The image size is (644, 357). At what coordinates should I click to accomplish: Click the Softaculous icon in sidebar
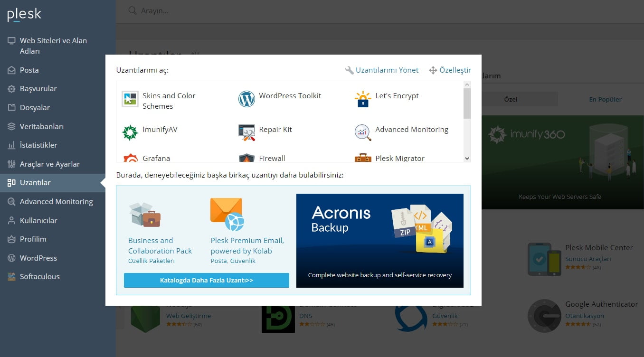point(11,277)
